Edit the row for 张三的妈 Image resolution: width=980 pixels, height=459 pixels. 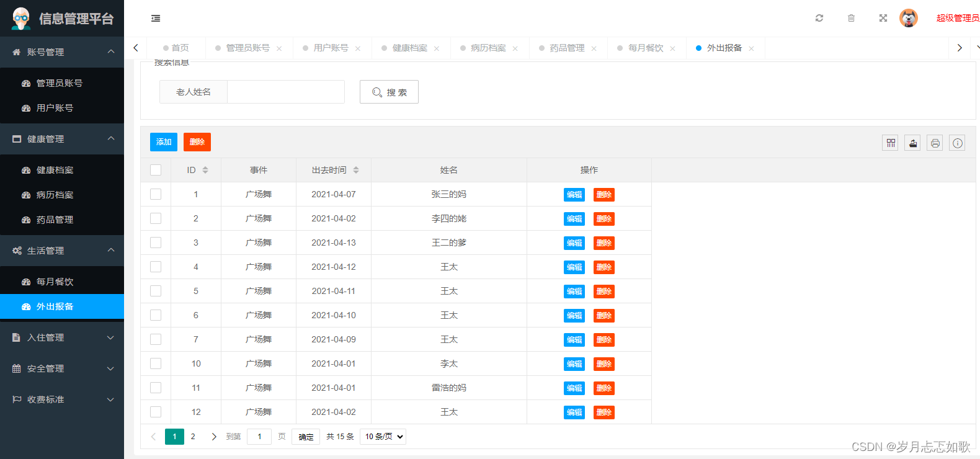(574, 195)
